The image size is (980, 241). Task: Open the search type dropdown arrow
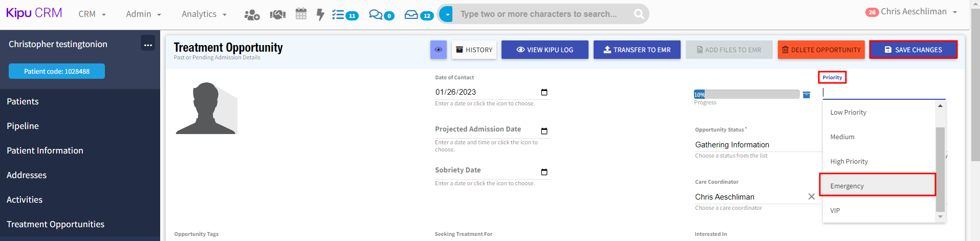pos(447,14)
